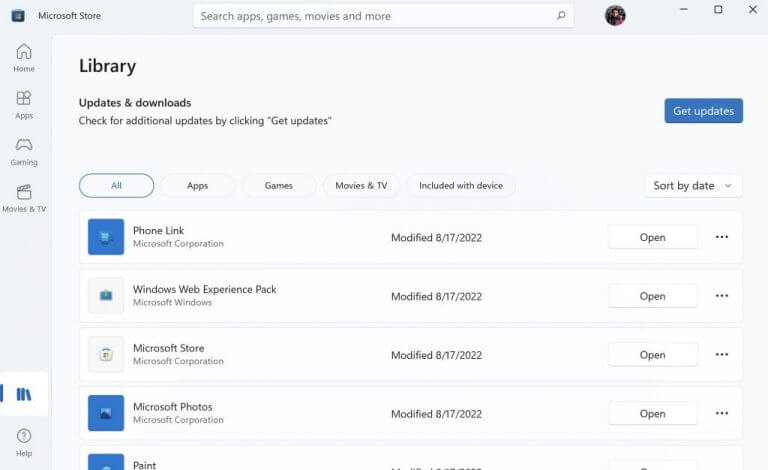This screenshot has height=470, width=768.
Task: Click the Phone Link title text
Action: tap(159, 231)
